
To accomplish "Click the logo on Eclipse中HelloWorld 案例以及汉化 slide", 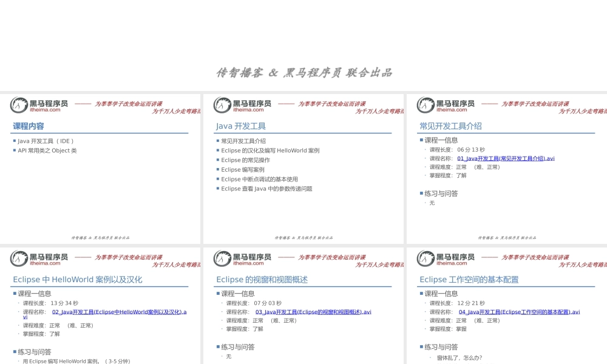I will [x=36, y=259].
